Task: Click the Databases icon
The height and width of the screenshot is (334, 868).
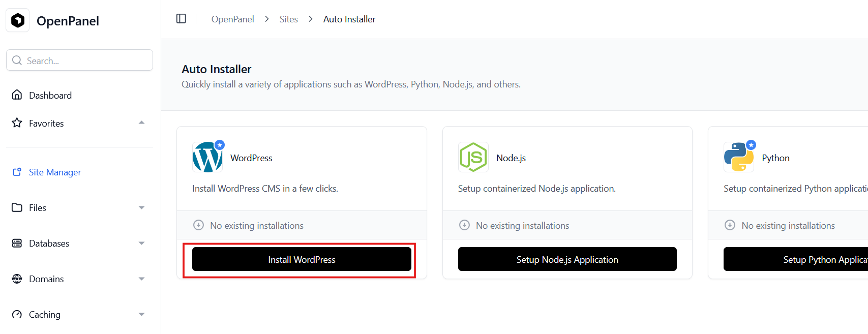Action: (x=17, y=243)
